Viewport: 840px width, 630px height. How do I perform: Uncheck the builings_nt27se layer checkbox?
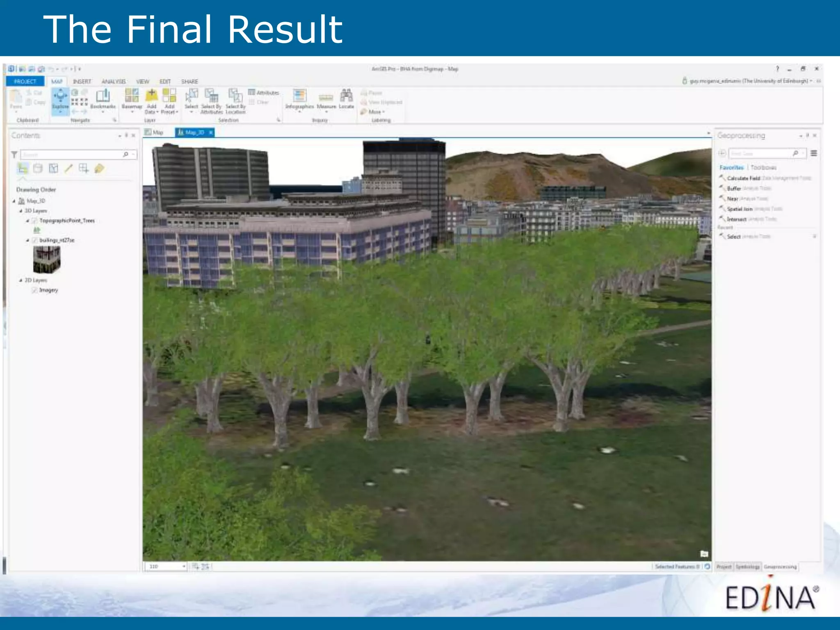pyautogui.click(x=34, y=240)
